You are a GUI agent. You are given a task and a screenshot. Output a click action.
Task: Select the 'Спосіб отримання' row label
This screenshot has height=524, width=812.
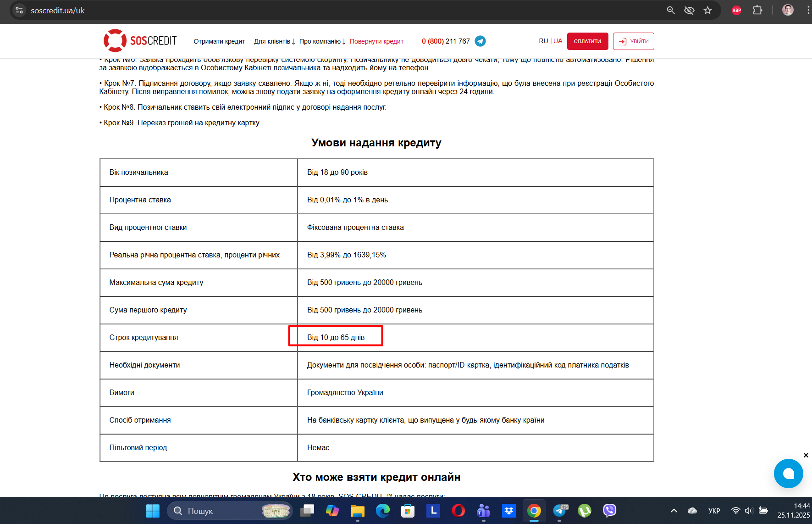(x=199, y=420)
